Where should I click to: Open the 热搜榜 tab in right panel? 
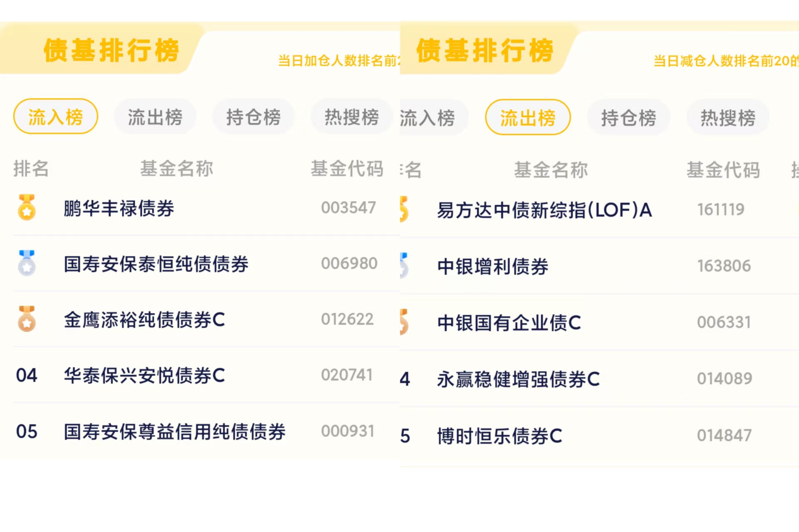[x=728, y=118]
